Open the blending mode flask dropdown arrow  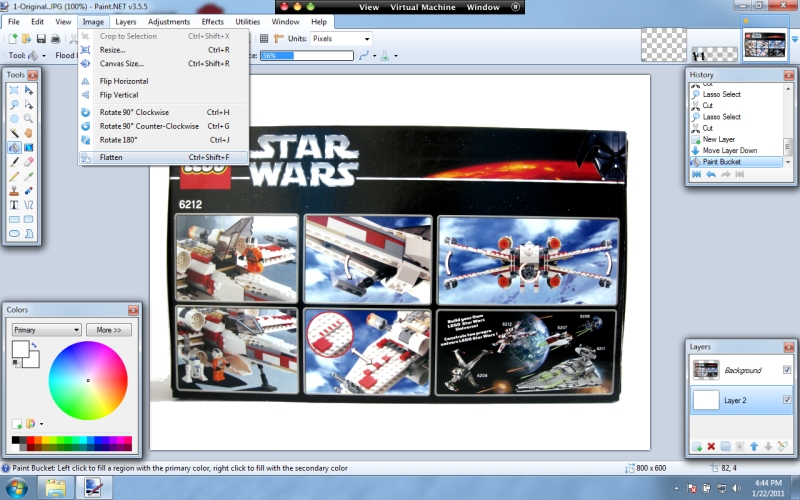pos(396,56)
